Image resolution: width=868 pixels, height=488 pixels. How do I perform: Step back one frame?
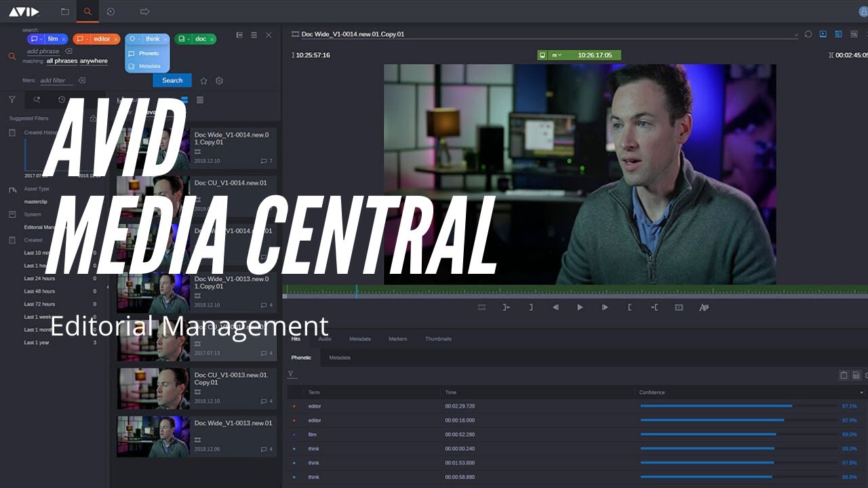pos(555,307)
